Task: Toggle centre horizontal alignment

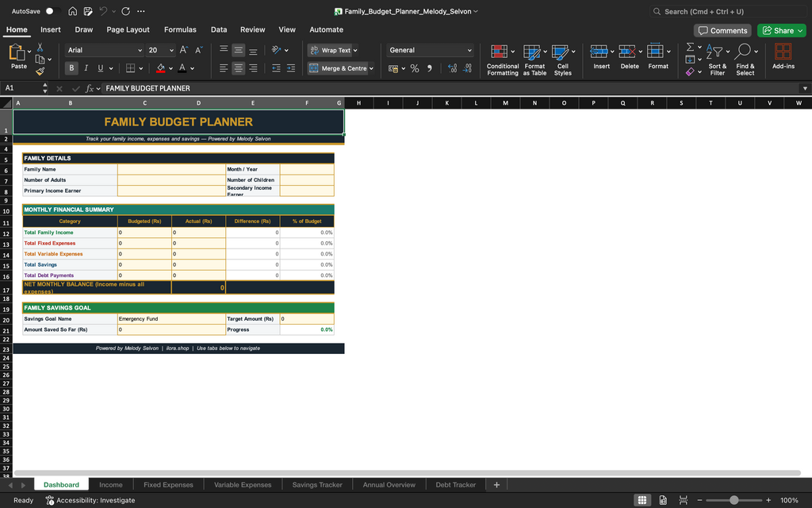Action: [238, 68]
